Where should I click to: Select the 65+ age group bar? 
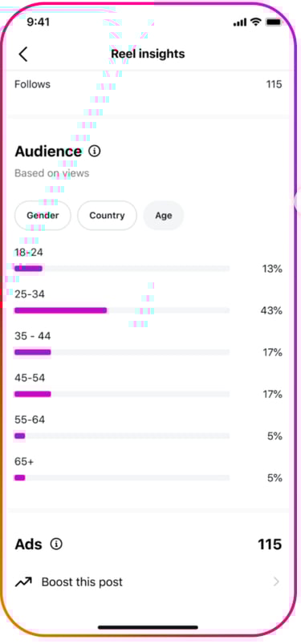(122, 478)
